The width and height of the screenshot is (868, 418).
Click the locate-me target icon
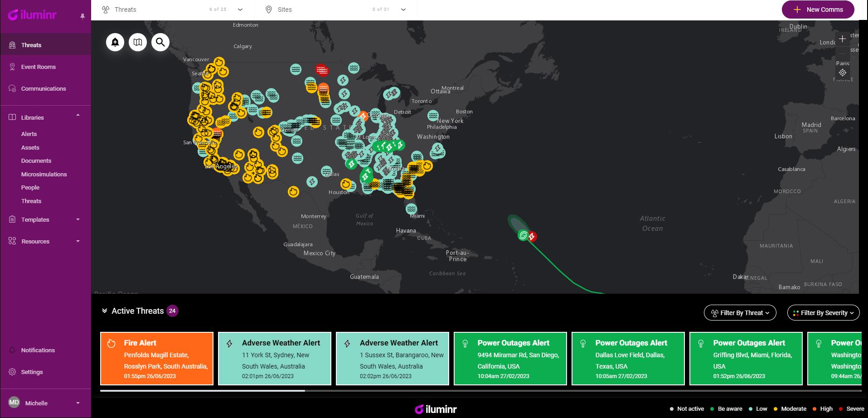point(842,73)
